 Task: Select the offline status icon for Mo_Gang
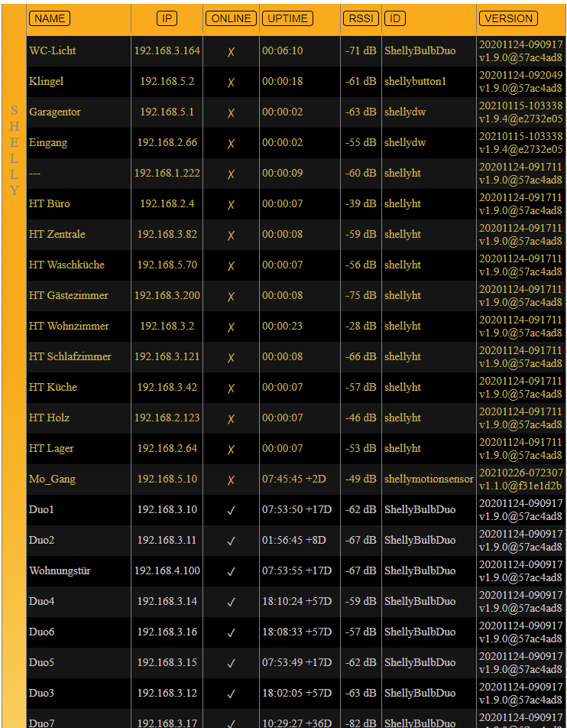coord(231,479)
